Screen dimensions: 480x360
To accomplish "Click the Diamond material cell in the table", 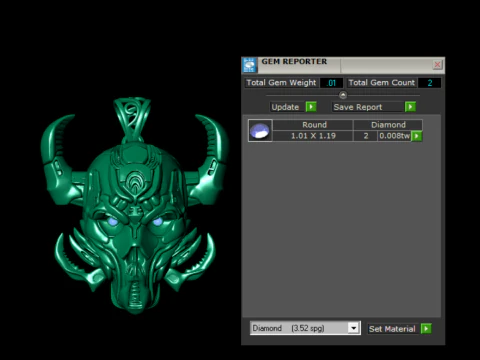I will (x=388, y=125).
